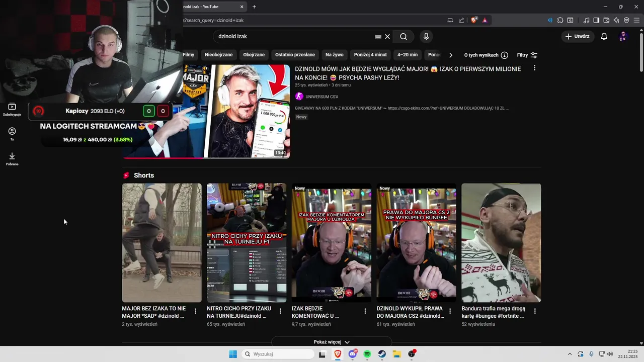Select the Poniżej 4 minut filter chip

[x=370, y=55]
